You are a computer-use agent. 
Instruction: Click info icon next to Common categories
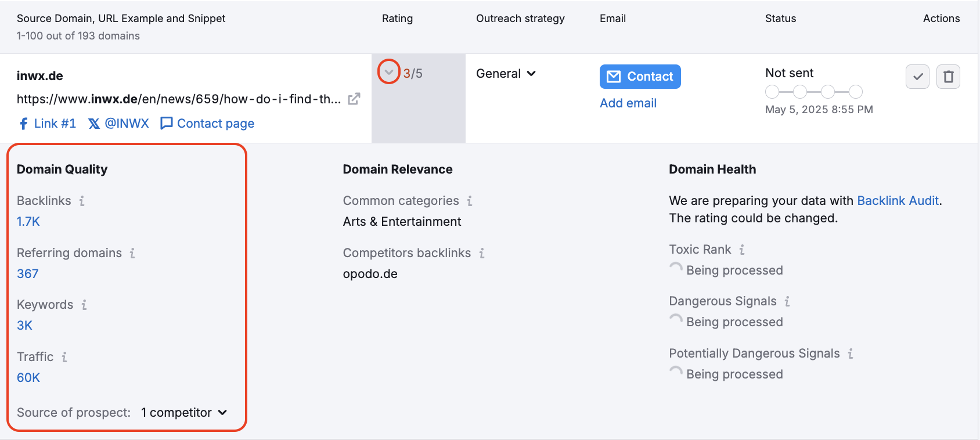pos(470,201)
